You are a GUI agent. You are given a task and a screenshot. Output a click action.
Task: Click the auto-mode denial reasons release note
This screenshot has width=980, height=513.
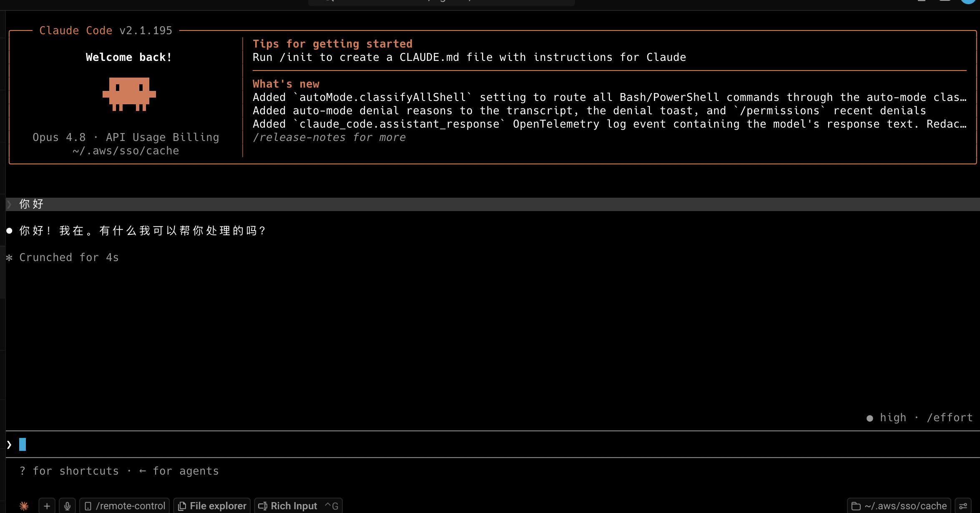tap(589, 111)
